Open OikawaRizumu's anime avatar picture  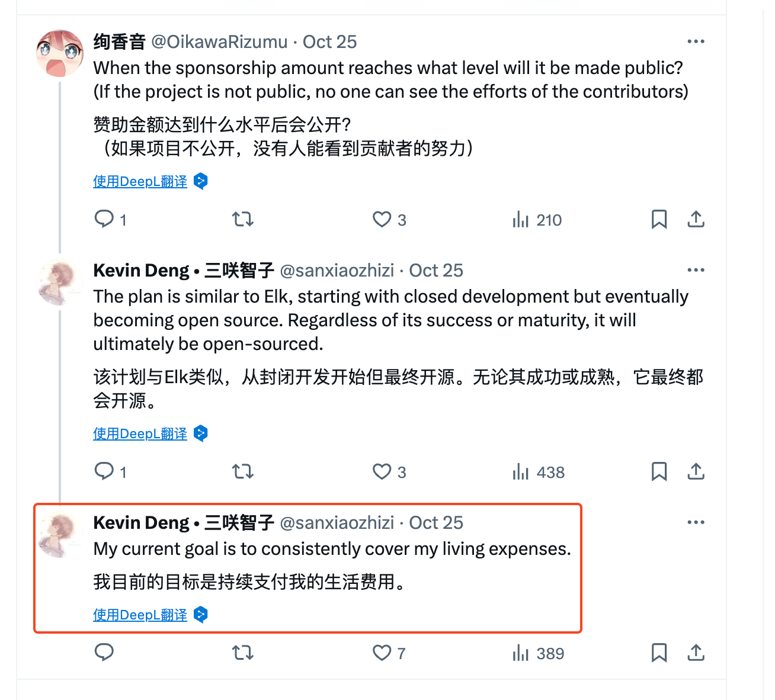(60, 53)
